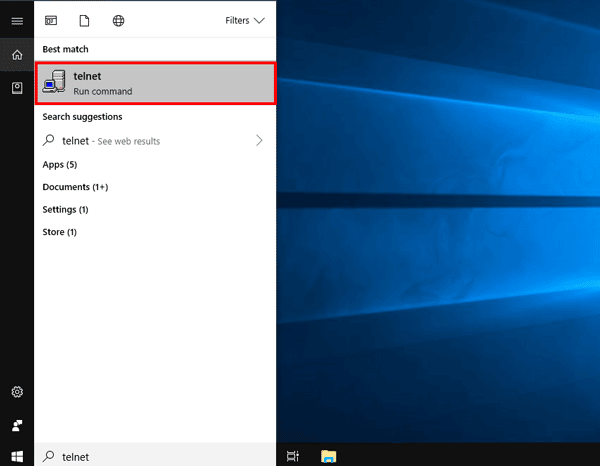Click the telnet search input box
Image resolution: width=600 pixels, height=466 pixels.
click(x=155, y=456)
